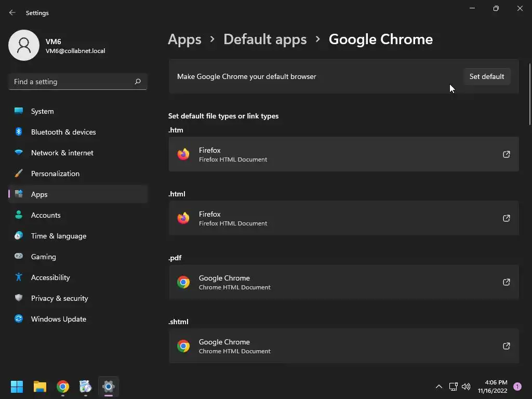Click the search magnifier in Find a setting
The width and height of the screenshot is (532, 399).
(138, 82)
